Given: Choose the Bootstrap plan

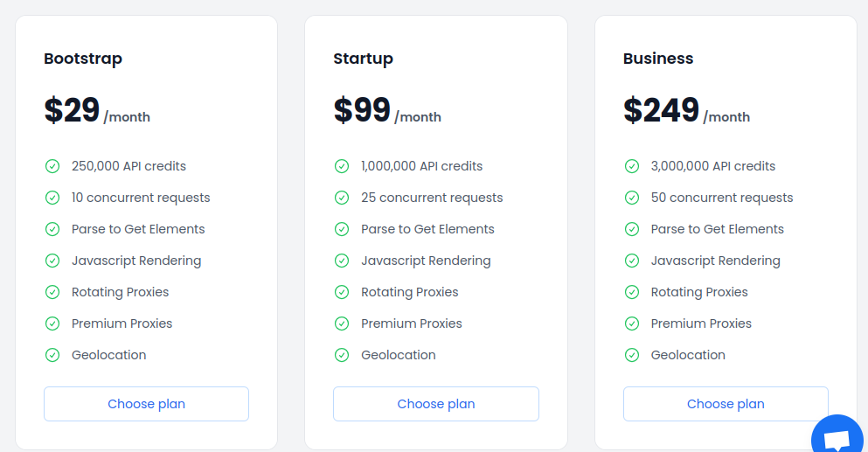Looking at the screenshot, I should coord(146,404).
